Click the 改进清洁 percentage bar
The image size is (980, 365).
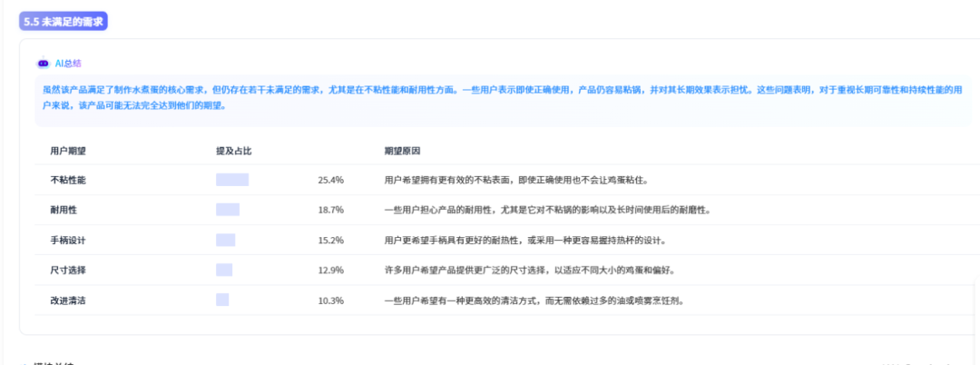coord(222,300)
